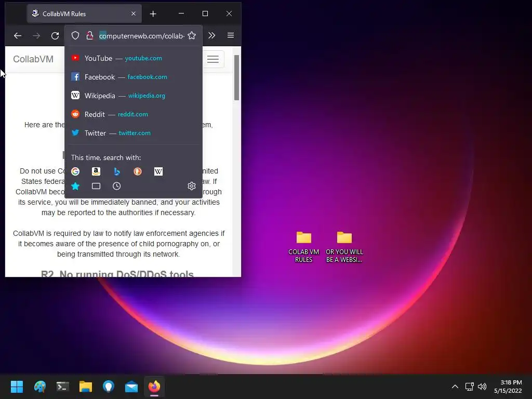Open the terminal from taskbar
Image resolution: width=532 pixels, height=399 pixels.
coord(63,387)
